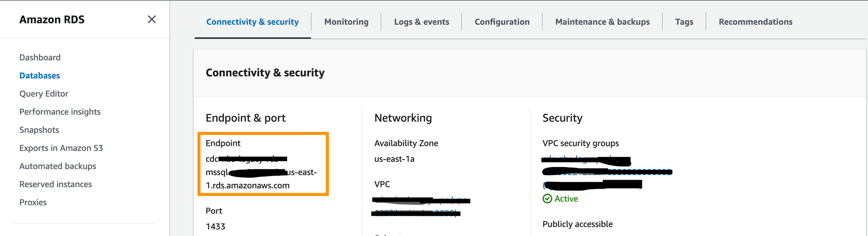
Task: Open Proxies in sidebar
Action: [33, 202]
